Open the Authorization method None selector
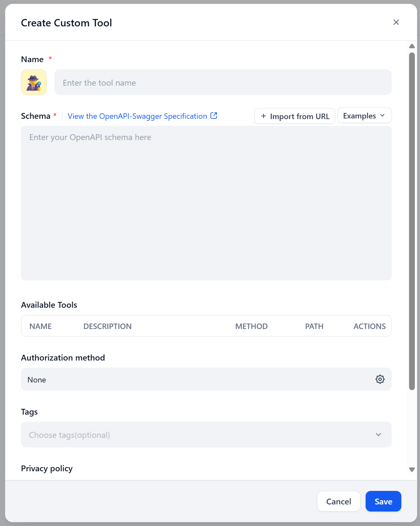The height and width of the screenshot is (526, 420). click(206, 379)
